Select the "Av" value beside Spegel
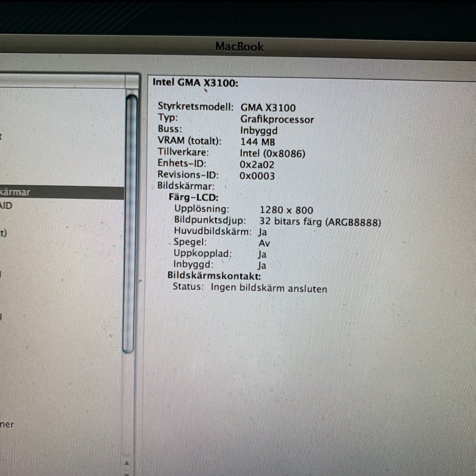Viewport: 476px width, 476px height. tap(264, 243)
